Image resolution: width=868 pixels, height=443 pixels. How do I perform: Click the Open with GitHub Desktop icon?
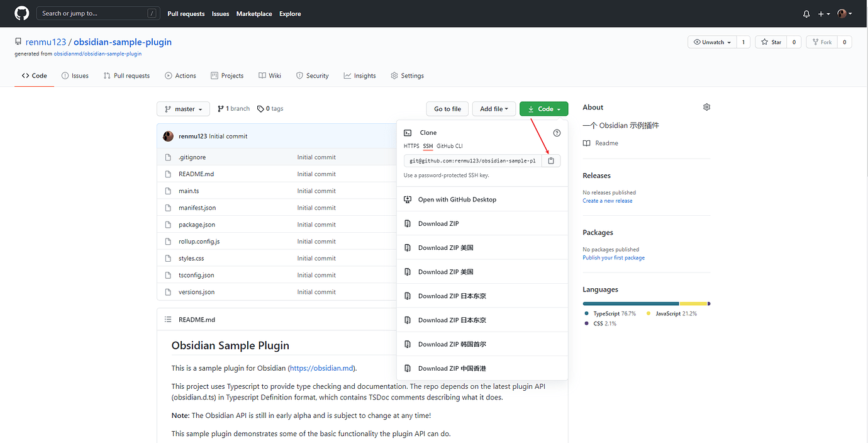pyautogui.click(x=408, y=199)
